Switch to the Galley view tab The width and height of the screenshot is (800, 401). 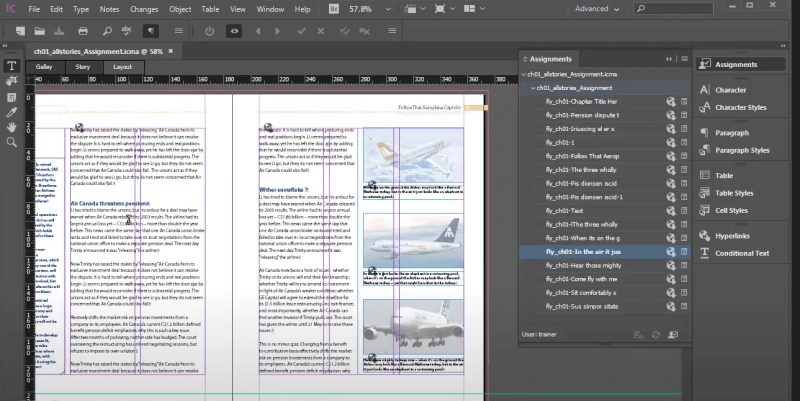(44, 67)
